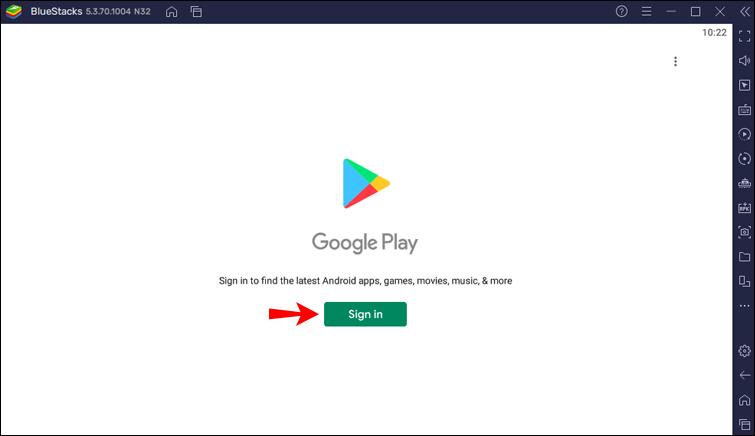Viewport: 755px width, 436px height.
Task: Open the macro recorder play icon
Action: pyautogui.click(x=744, y=134)
